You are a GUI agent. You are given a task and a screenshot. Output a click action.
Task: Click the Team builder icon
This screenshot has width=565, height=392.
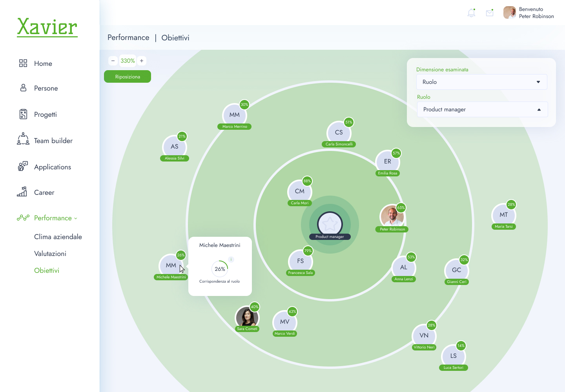(x=23, y=139)
